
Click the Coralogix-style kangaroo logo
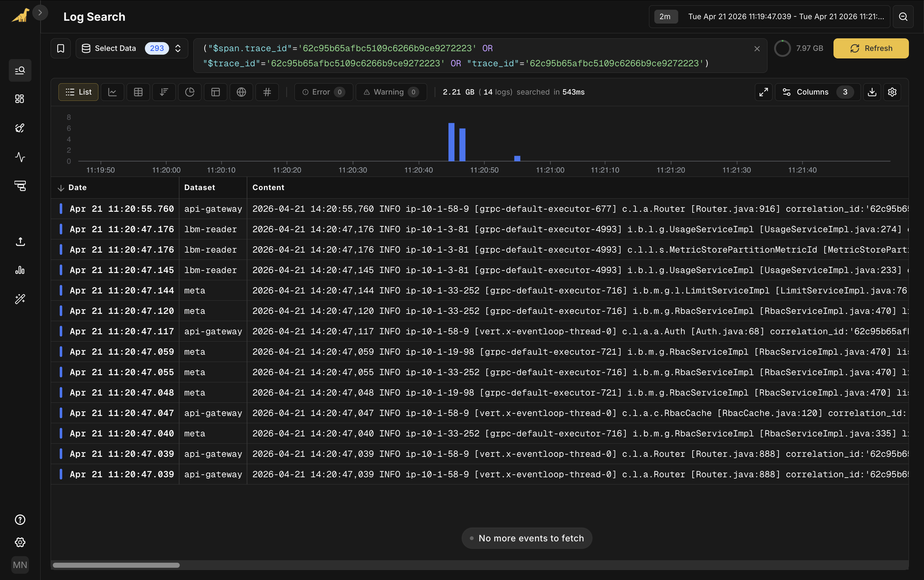pos(20,15)
